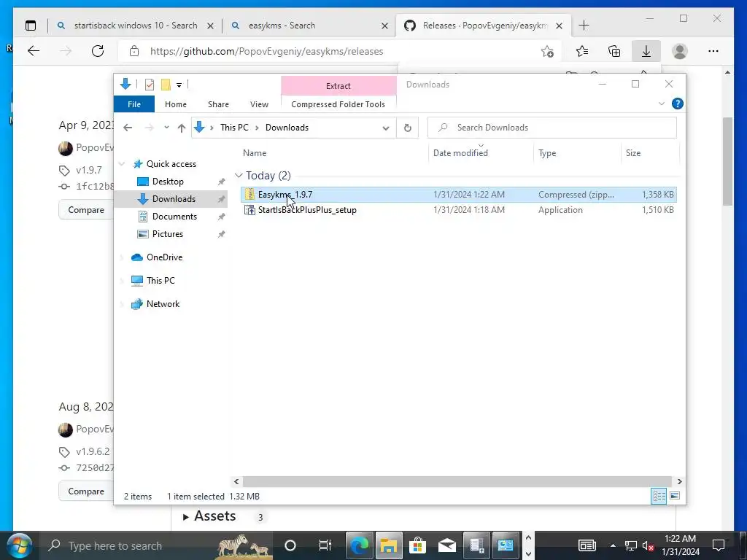
Task: Switch to the Share ribbon tab
Action: [x=219, y=104]
